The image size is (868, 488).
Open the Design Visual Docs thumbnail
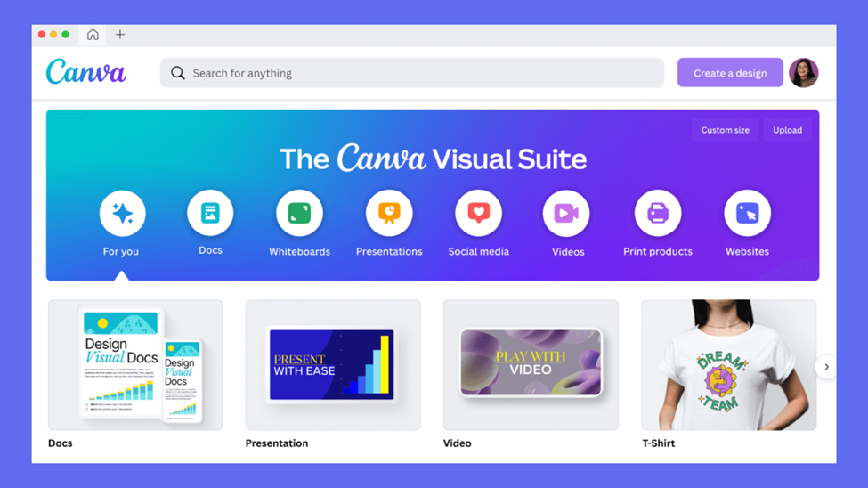[x=135, y=365]
